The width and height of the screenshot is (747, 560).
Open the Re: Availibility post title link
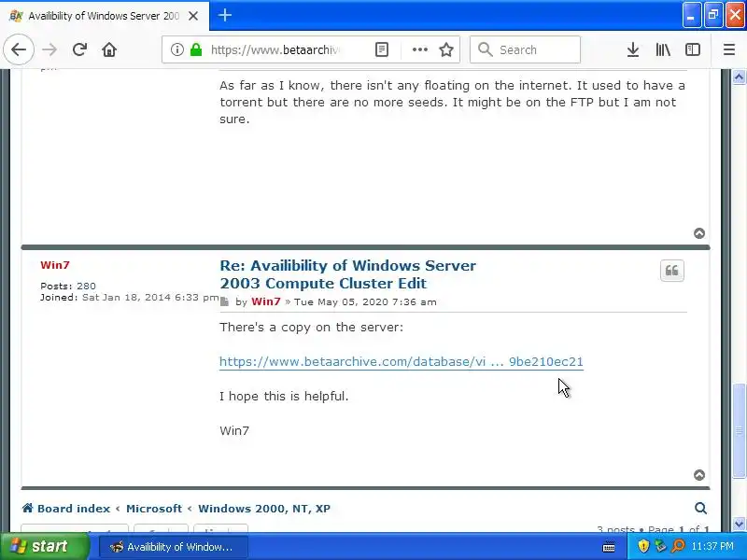tap(347, 274)
